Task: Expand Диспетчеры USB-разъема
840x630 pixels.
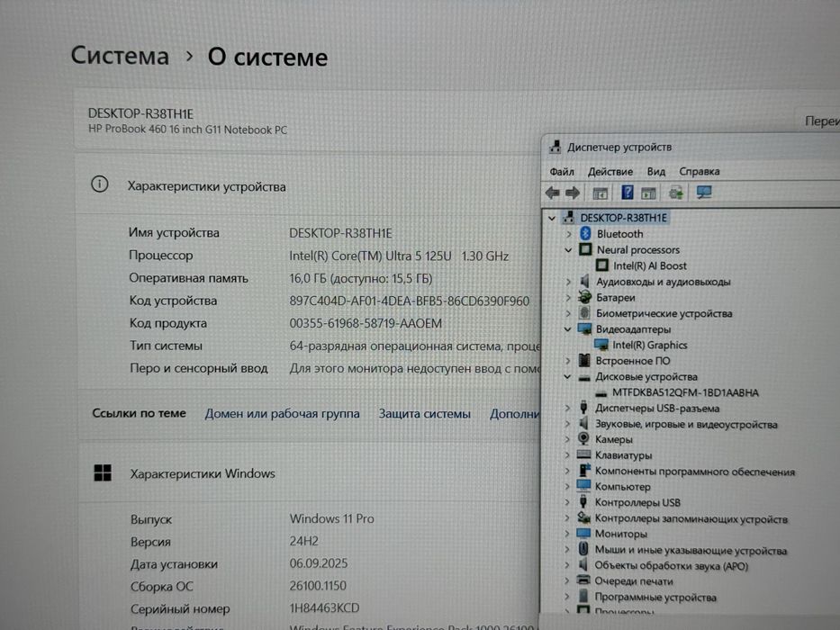Action: tap(567, 409)
